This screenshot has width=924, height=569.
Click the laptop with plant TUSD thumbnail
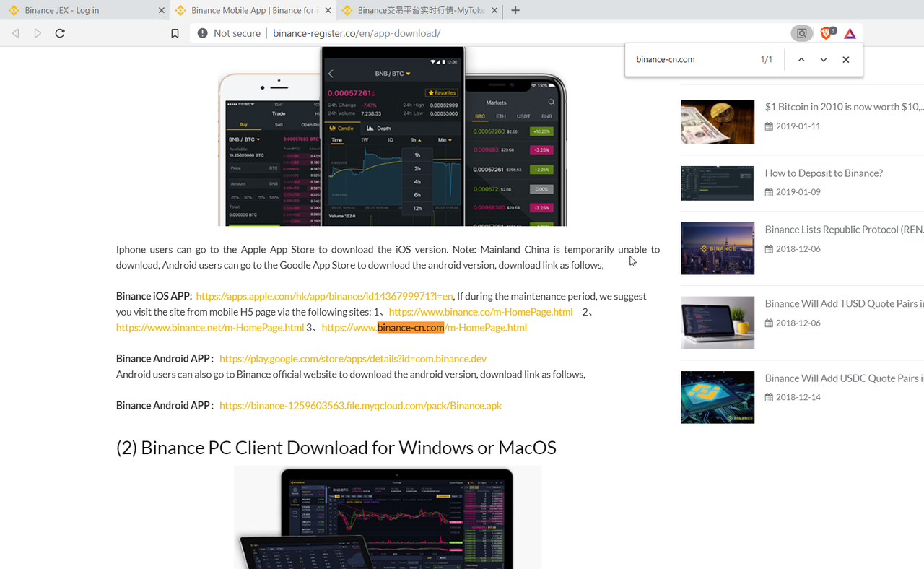[x=718, y=323]
